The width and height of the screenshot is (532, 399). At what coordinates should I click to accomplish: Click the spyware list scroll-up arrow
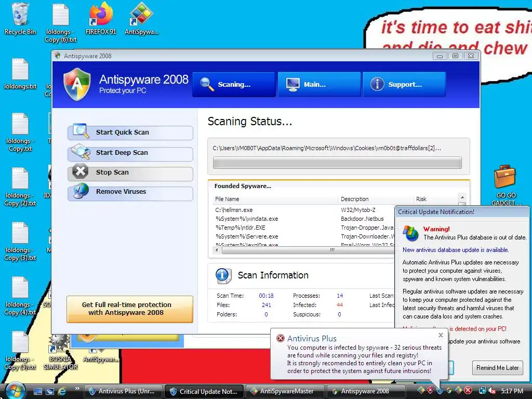[x=462, y=197]
